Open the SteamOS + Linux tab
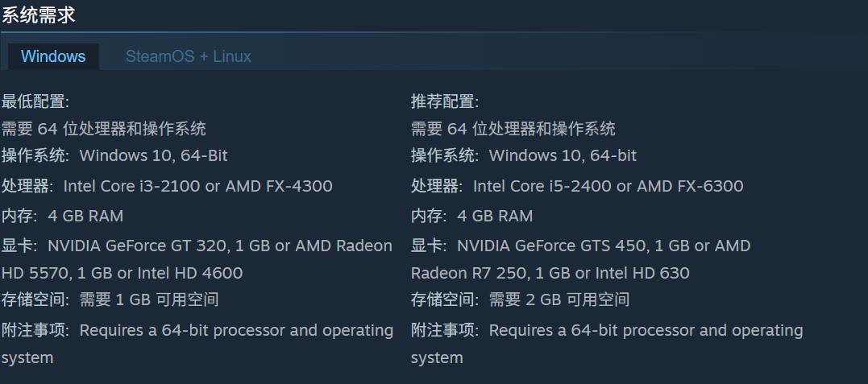This screenshot has width=868, height=384. click(188, 56)
